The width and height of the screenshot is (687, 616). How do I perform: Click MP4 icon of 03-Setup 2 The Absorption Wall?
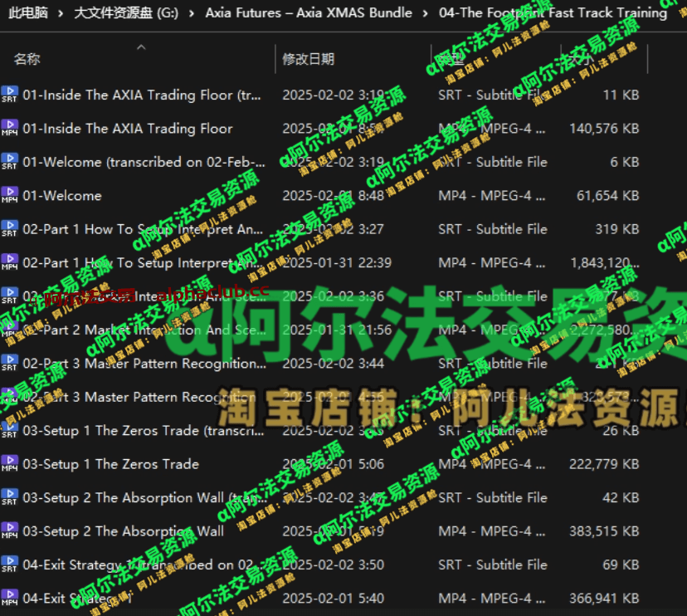9,531
